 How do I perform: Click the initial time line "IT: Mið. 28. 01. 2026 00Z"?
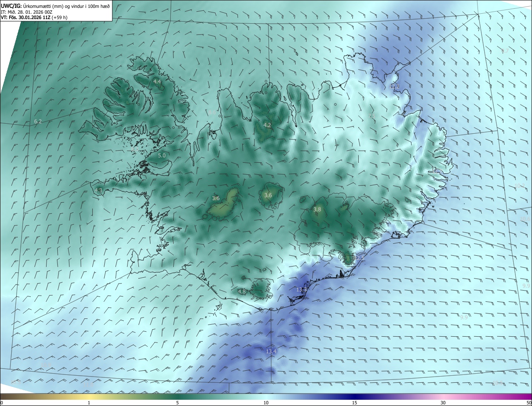27,12
